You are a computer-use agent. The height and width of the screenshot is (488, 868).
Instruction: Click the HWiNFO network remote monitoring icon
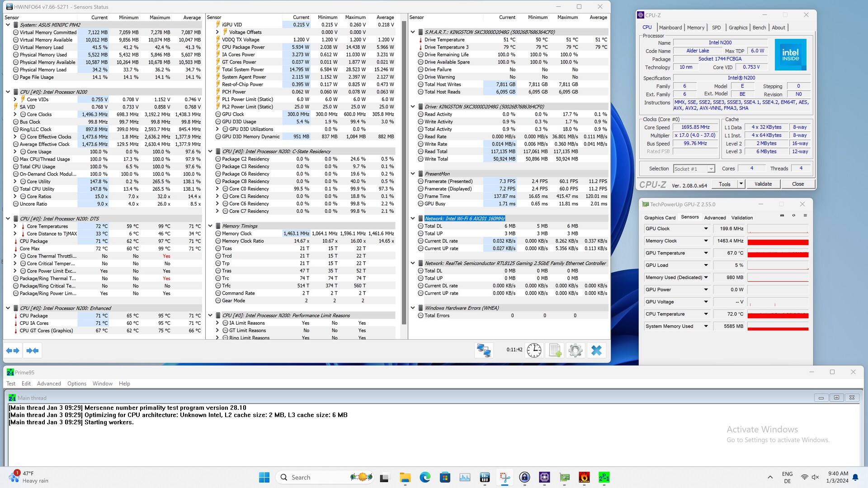[x=484, y=350]
